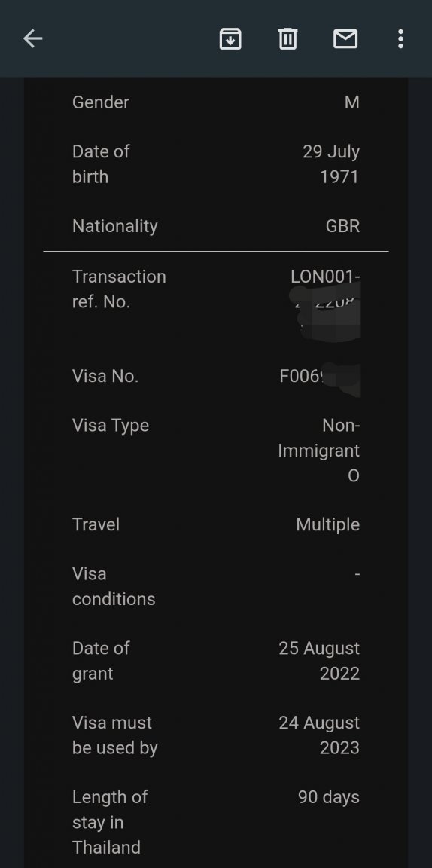Viewport: 432px width, 868px height.
Task: Tap the 24 August 2023 expiry date
Action: [x=319, y=735]
